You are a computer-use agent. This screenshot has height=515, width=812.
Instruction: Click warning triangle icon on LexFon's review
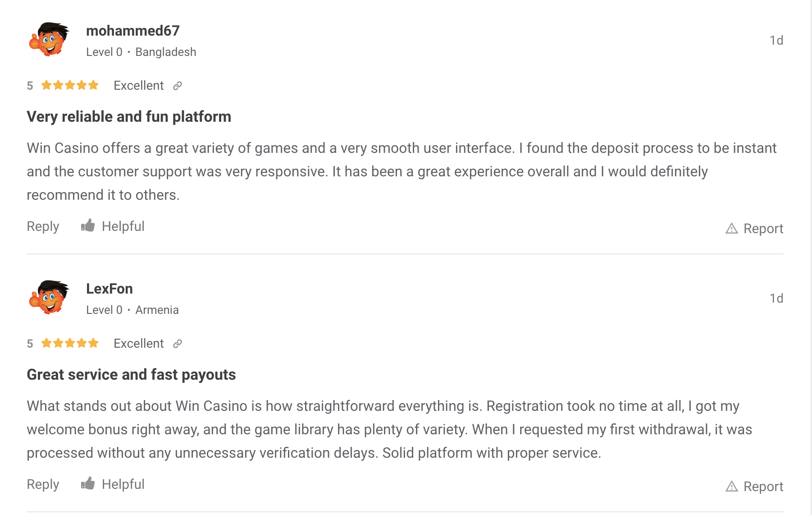pos(731,487)
